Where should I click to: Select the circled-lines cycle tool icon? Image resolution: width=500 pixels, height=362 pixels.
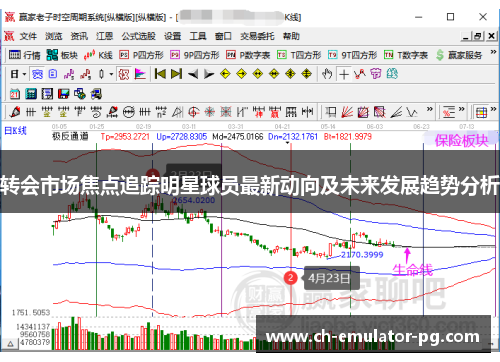pos(128,112)
